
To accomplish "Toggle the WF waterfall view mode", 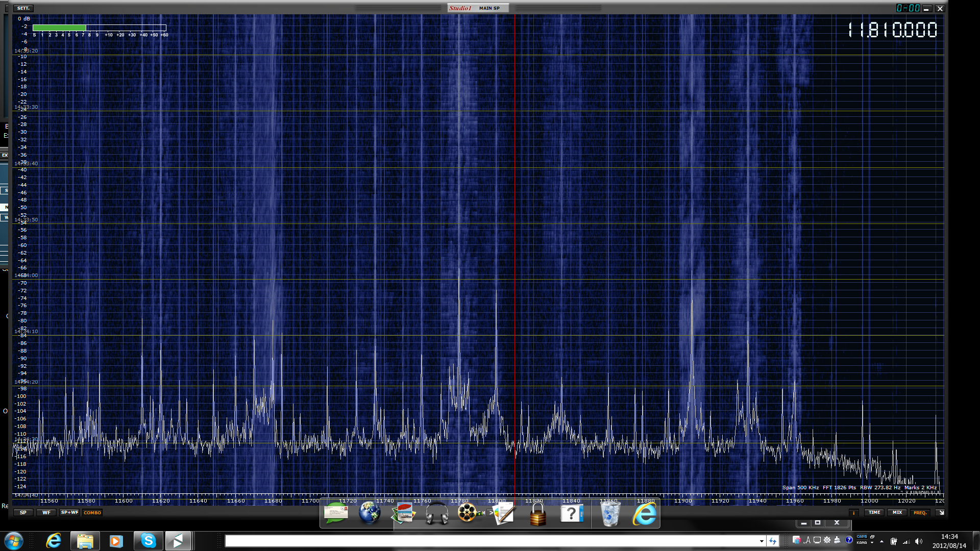I will point(46,513).
